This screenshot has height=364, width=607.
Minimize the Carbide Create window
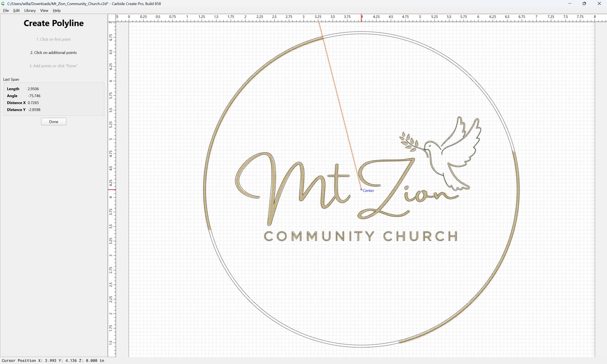click(x=570, y=4)
